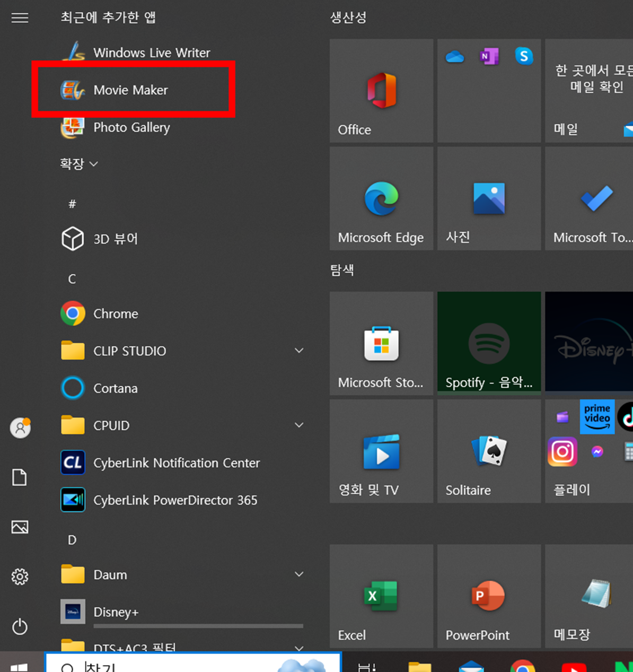Image resolution: width=633 pixels, height=672 pixels.
Task: Open the OneNote small tile
Action: [489, 56]
